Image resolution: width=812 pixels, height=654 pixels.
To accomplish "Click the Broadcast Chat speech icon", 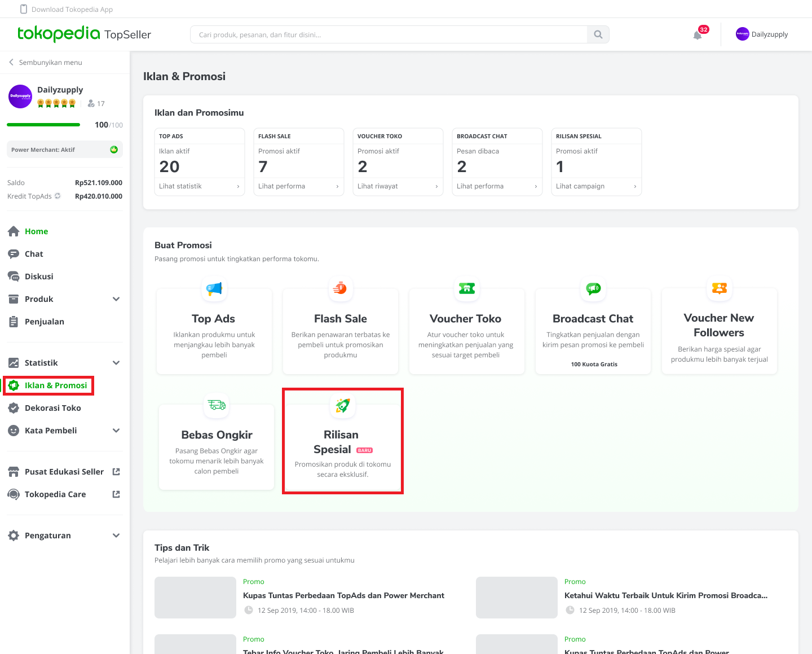I will [594, 288].
